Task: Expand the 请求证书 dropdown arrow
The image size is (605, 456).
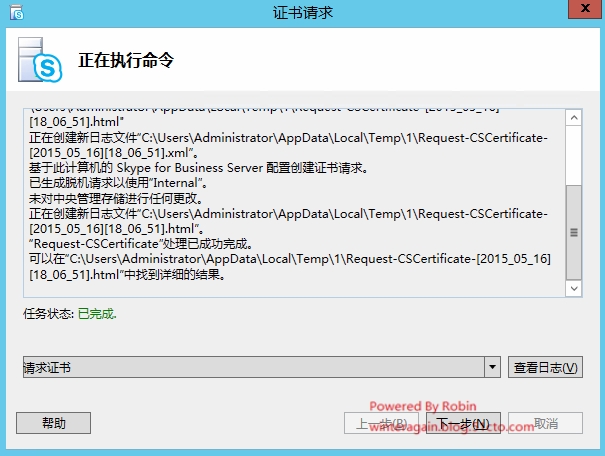Action: pos(492,367)
